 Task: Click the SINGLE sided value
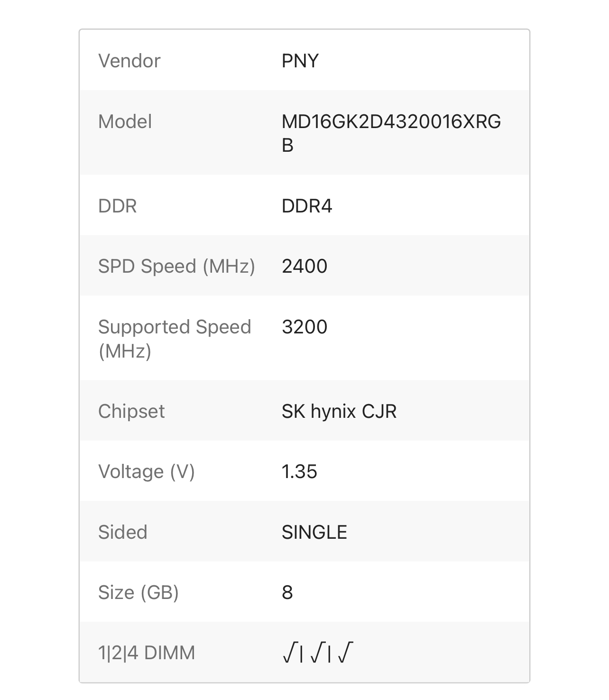pos(314,532)
